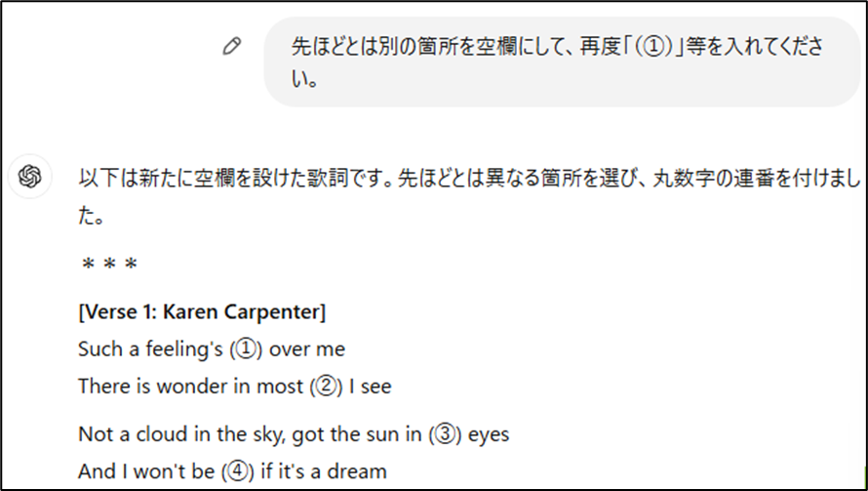Click the pencil edit message icon
This screenshot has width=868, height=491.
pyautogui.click(x=232, y=46)
